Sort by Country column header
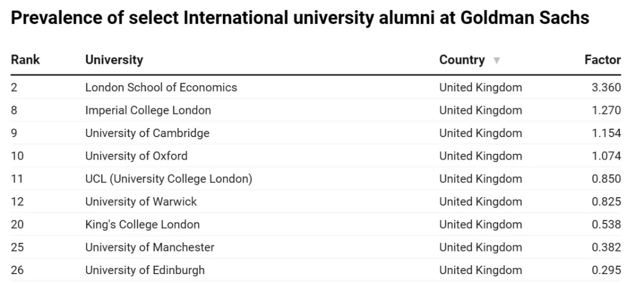The width and height of the screenshot is (644, 283). [x=462, y=60]
